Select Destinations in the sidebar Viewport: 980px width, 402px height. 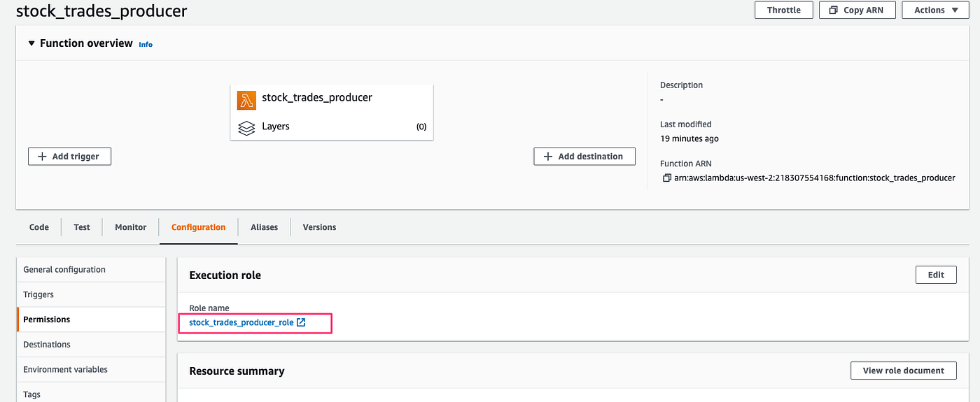[x=91, y=345]
